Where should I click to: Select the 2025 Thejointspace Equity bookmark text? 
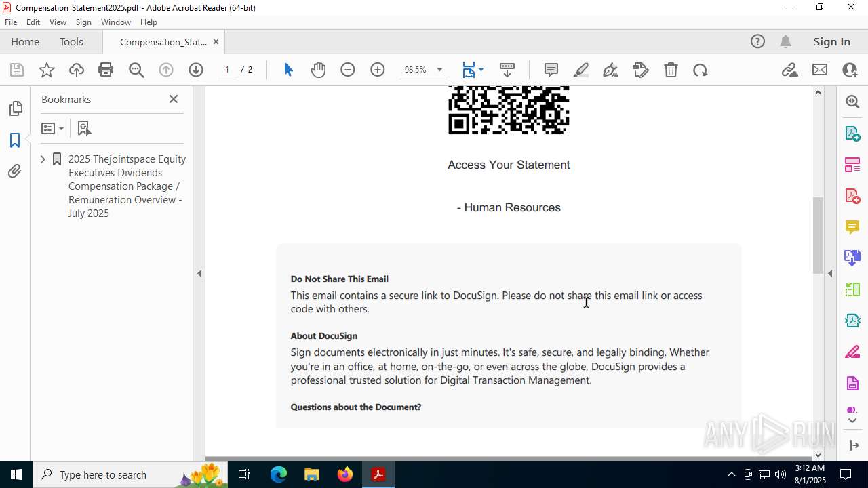click(127, 186)
